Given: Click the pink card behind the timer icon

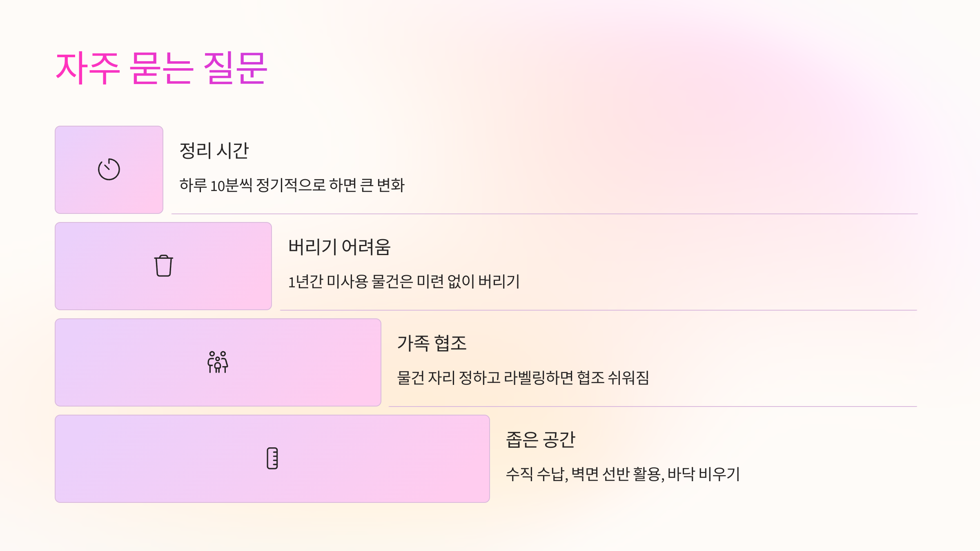Looking at the screenshot, I should pos(109,170).
